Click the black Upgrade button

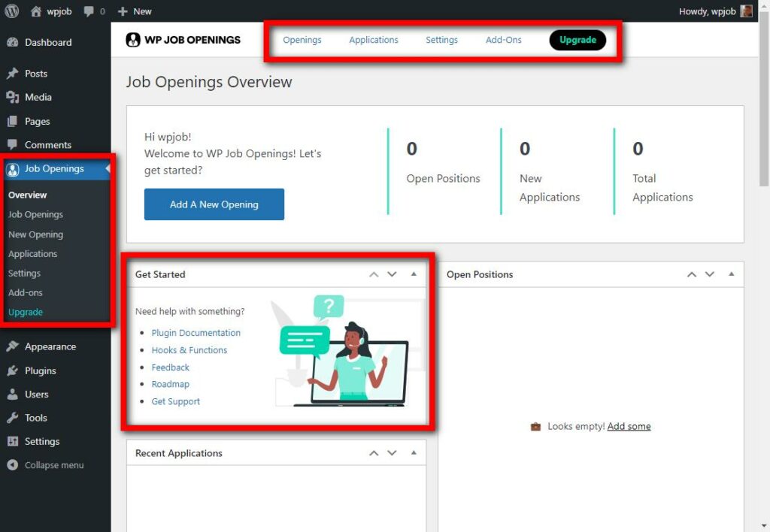577,40
